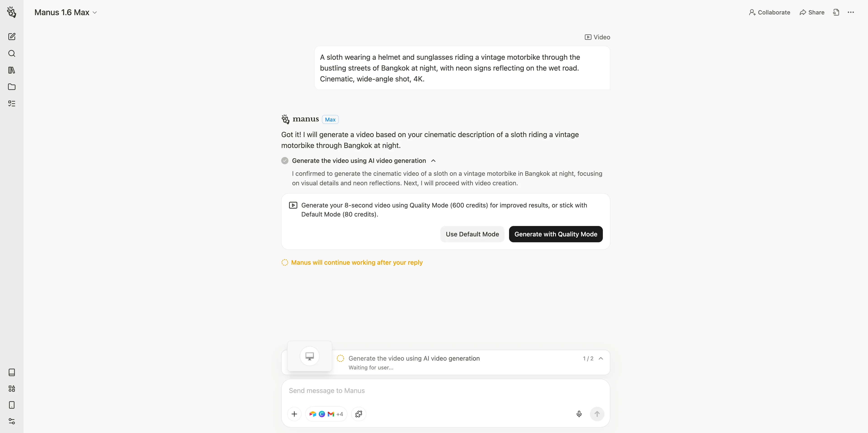Click Generate with Quality Mode button
The image size is (868, 433).
click(x=556, y=234)
